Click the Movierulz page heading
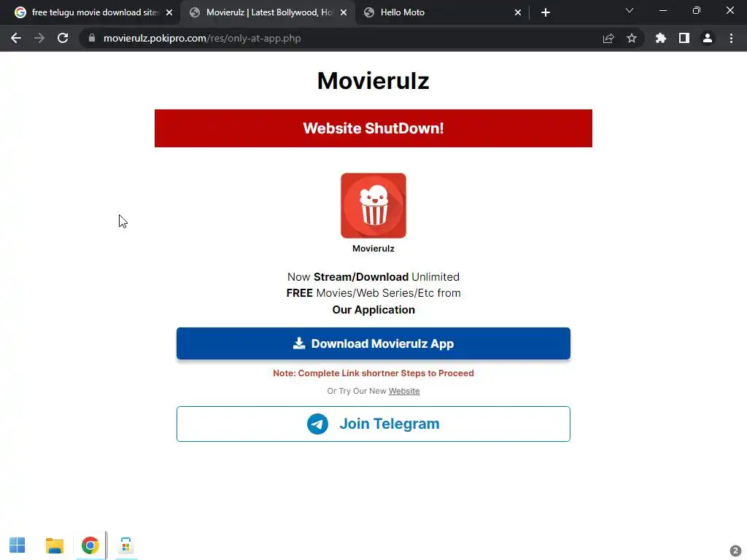 [373, 80]
